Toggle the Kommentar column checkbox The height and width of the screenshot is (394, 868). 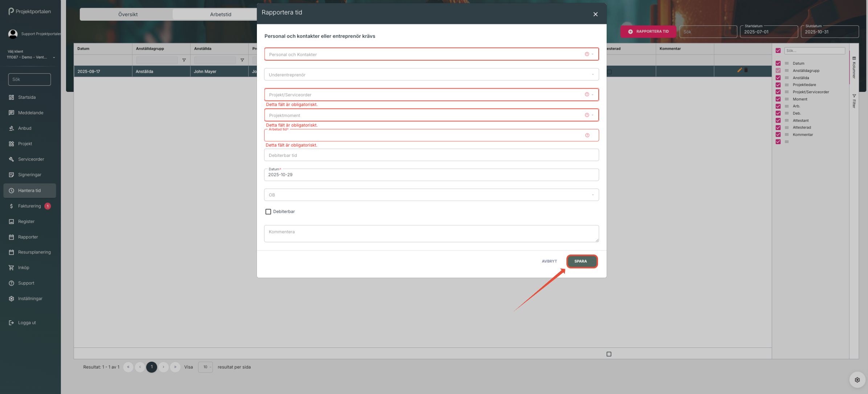[778, 135]
